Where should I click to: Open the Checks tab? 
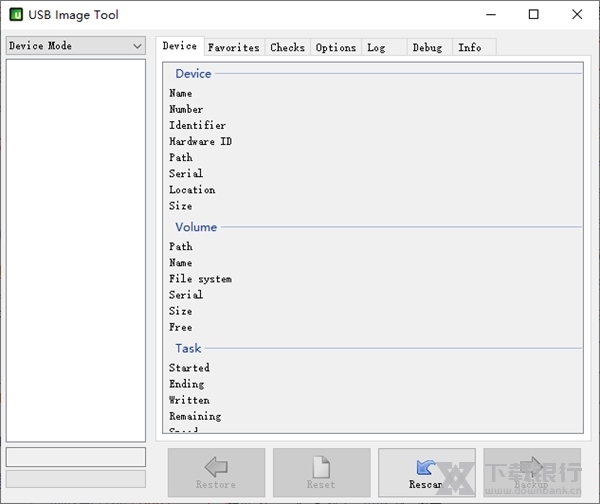287,47
